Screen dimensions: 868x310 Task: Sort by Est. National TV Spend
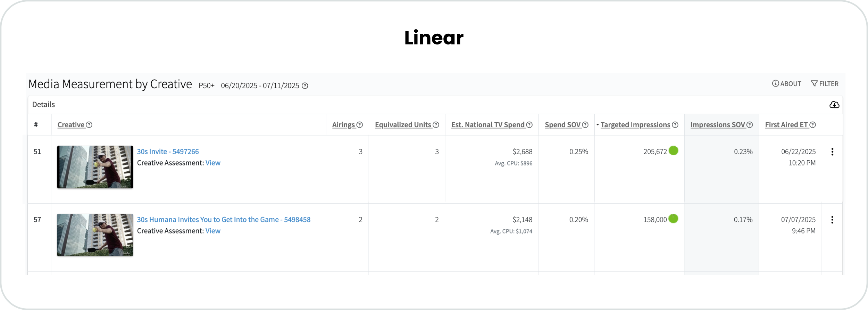pos(488,125)
